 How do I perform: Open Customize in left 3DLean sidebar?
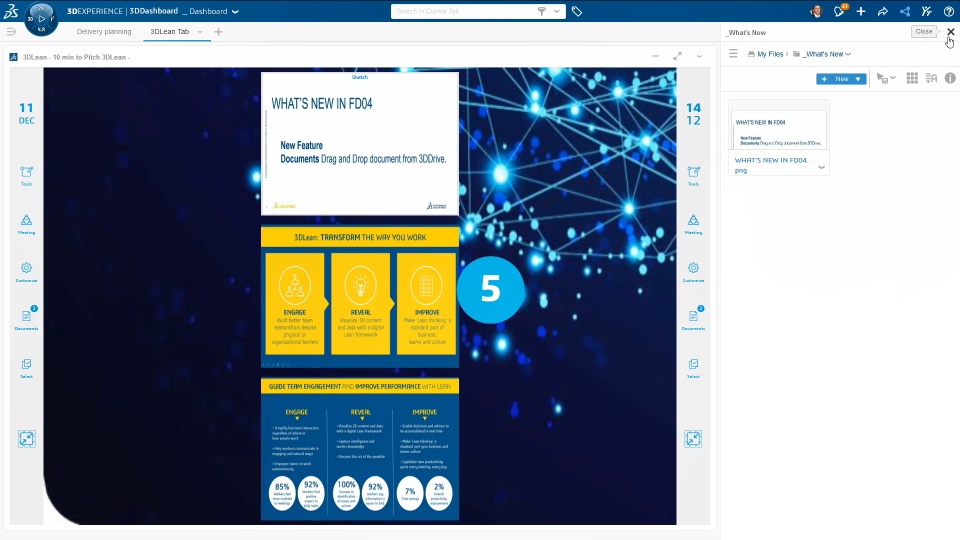tap(26, 272)
